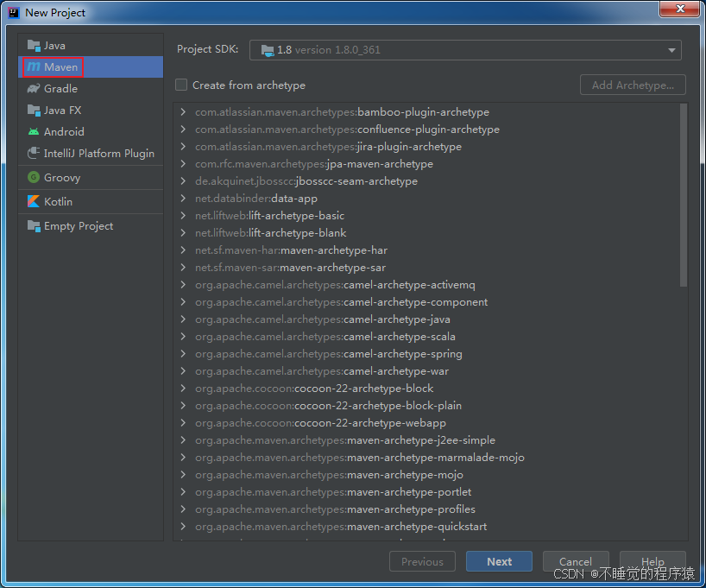The height and width of the screenshot is (588, 706).
Task: Expand jbosscc-seam-archetype entry
Action: pyautogui.click(x=183, y=181)
